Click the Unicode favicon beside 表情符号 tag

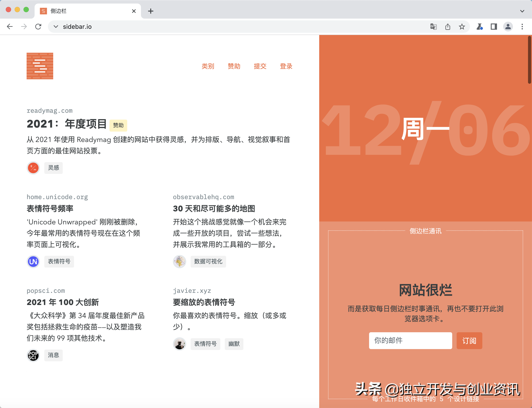[33, 262]
